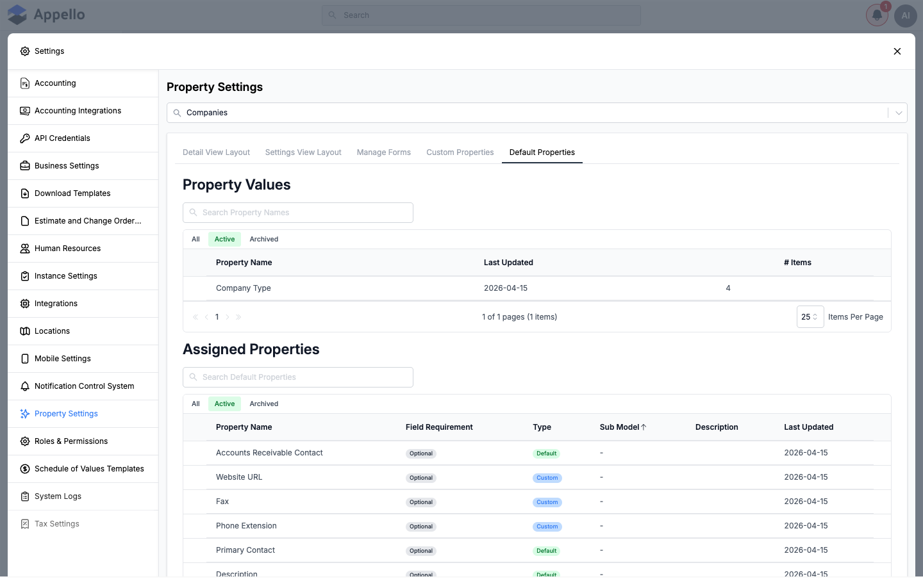Viewport: 923px width, 588px height.
Task: Click the Human Resources people icon
Action: point(25,249)
